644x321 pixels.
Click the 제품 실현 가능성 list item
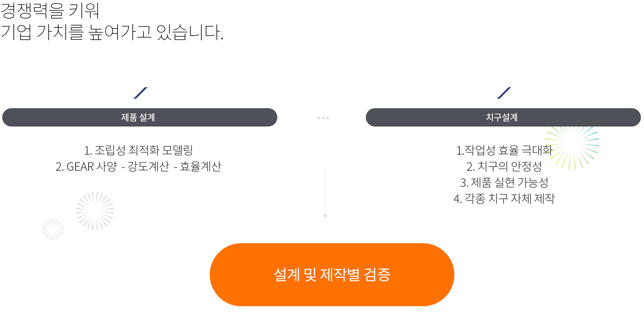point(504,182)
